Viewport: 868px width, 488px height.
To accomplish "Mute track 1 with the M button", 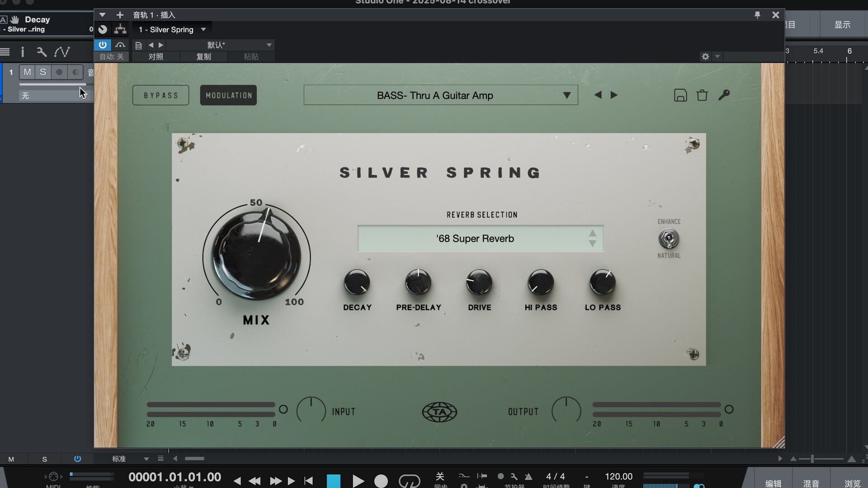I will 27,72.
